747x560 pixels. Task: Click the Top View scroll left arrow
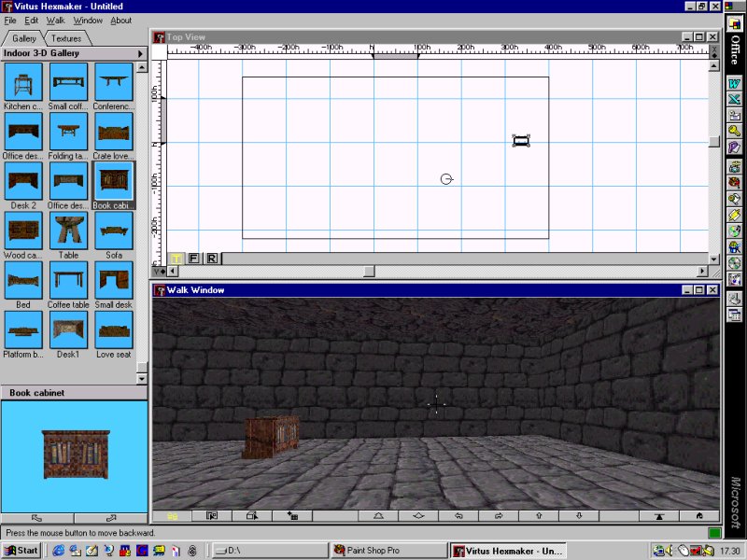click(173, 271)
